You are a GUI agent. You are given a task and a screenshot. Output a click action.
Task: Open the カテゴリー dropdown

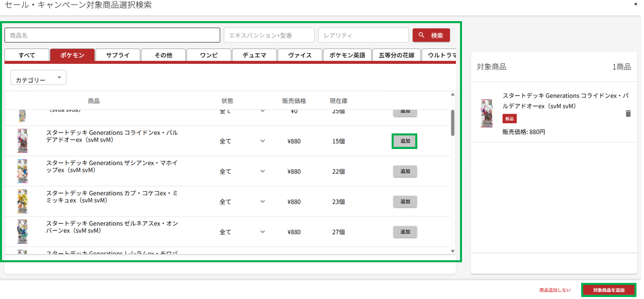[38, 78]
